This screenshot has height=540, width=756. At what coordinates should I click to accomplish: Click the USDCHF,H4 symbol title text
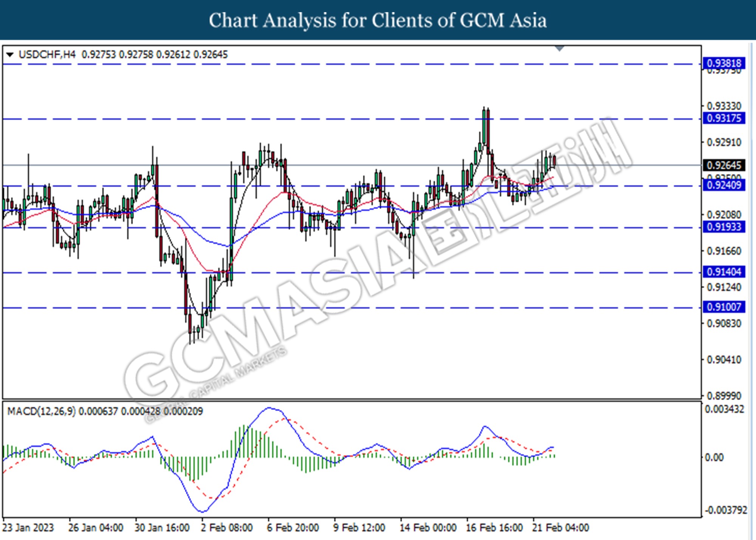[x=47, y=55]
